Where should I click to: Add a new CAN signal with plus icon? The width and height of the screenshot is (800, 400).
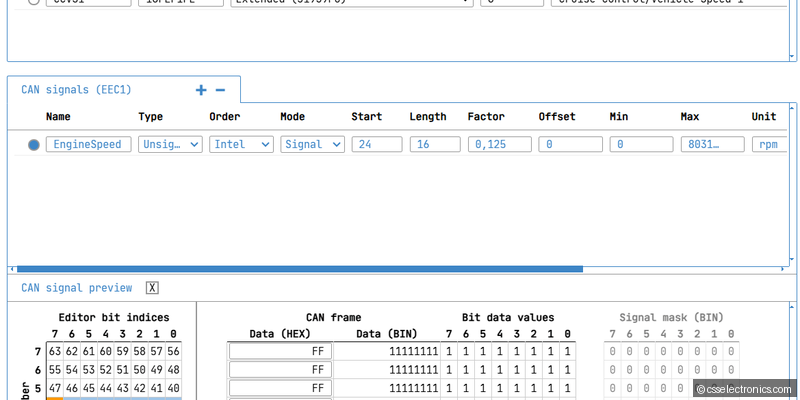(x=201, y=90)
